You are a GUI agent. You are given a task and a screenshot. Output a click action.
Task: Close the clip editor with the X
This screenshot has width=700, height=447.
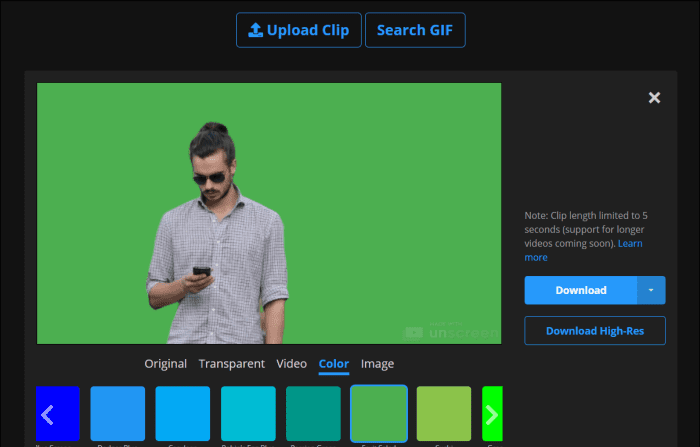coord(654,97)
